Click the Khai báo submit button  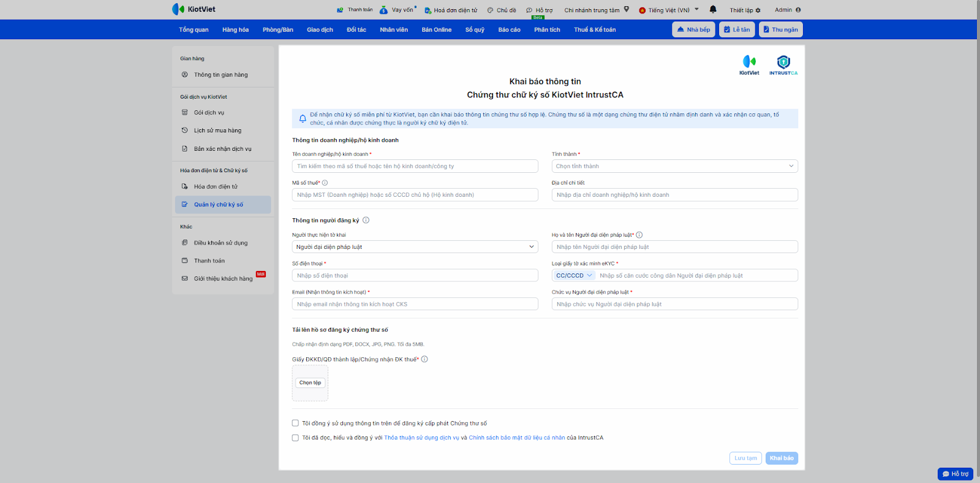[x=782, y=458]
